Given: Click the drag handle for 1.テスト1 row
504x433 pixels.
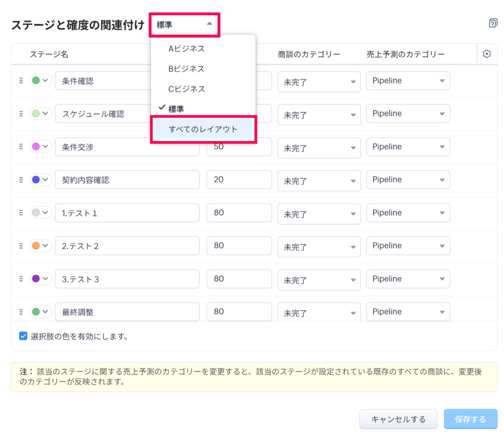Looking at the screenshot, I should pos(21,213).
